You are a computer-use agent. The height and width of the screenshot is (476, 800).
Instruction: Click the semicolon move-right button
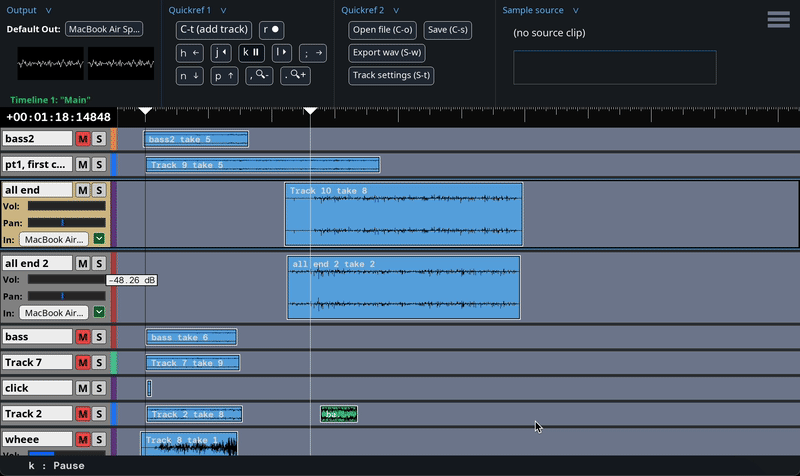pyautogui.click(x=313, y=53)
